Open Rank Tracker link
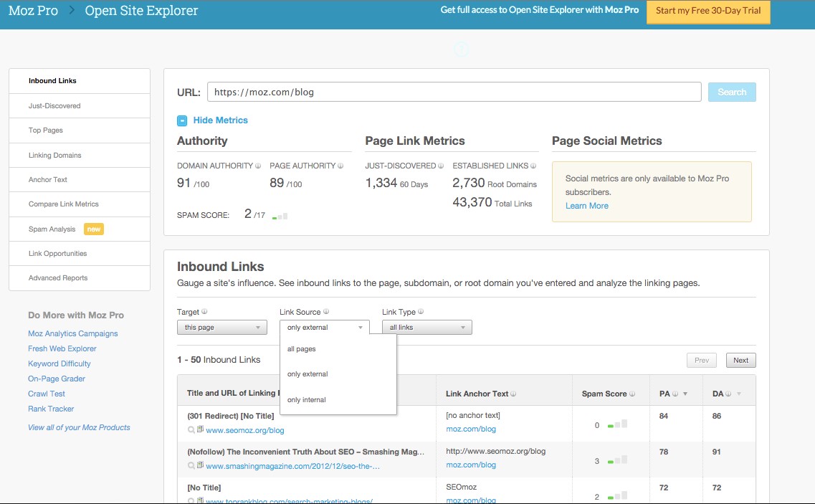Image resolution: width=815 pixels, height=504 pixels. pyautogui.click(x=51, y=409)
